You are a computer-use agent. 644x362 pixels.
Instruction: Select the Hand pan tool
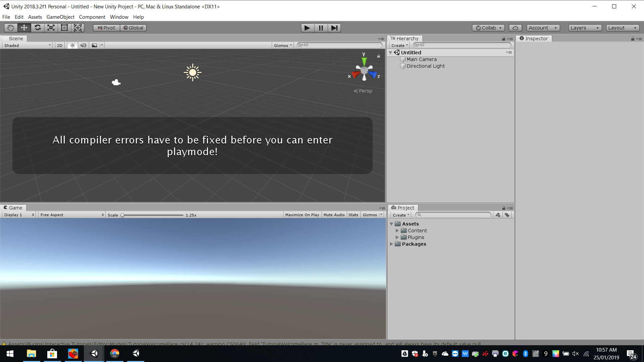click(10, 28)
